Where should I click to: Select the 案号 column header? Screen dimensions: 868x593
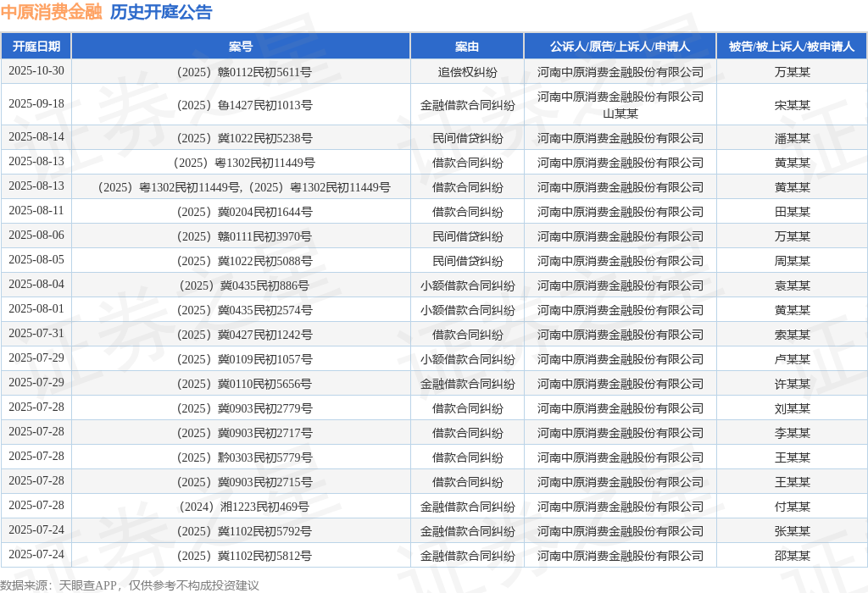(x=241, y=47)
